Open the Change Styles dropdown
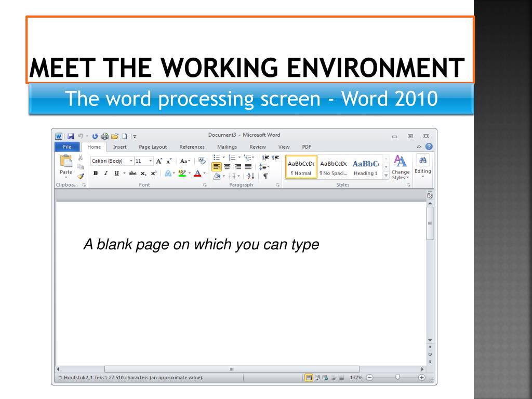Image resolution: width=532 pixels, height=399 pixels. (401, 167)
